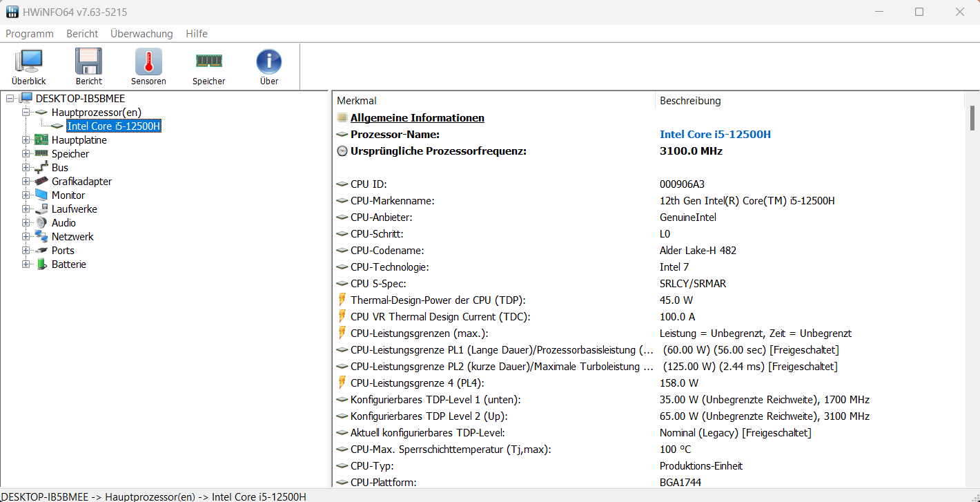
Task: Select the Grafikadapter icon in tree
Action: pos(41,182)
